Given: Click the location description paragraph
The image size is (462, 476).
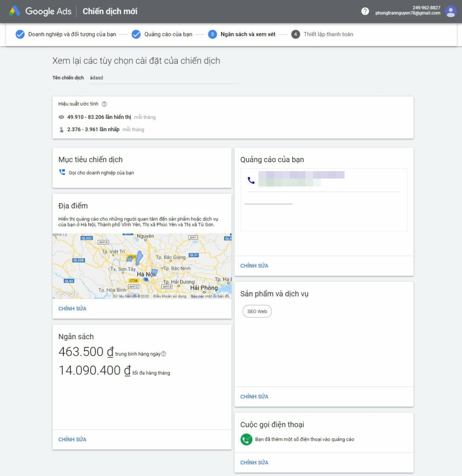Looking at the screenshot, I should point(139,222).
